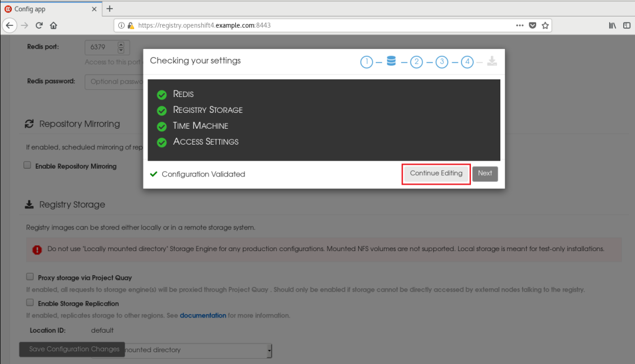Click the green check next to Registry Storage
635x364 pixels.
[162, 111]
